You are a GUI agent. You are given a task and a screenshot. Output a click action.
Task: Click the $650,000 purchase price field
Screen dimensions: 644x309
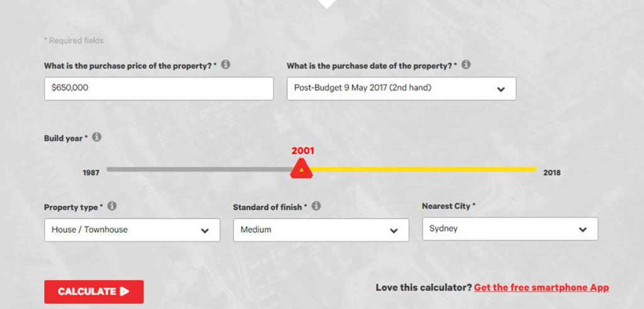(159, 89)
